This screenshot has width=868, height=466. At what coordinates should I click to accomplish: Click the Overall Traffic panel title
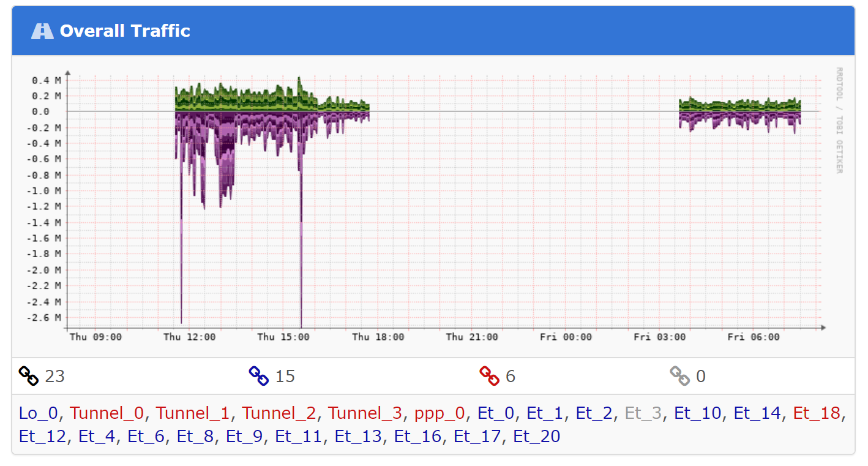coord(125,31)
